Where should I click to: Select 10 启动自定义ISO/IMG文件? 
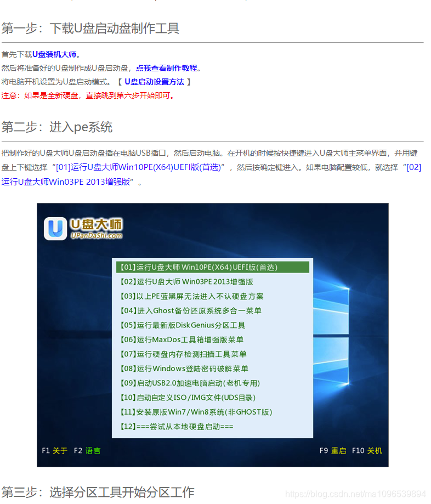coord(188,398)
